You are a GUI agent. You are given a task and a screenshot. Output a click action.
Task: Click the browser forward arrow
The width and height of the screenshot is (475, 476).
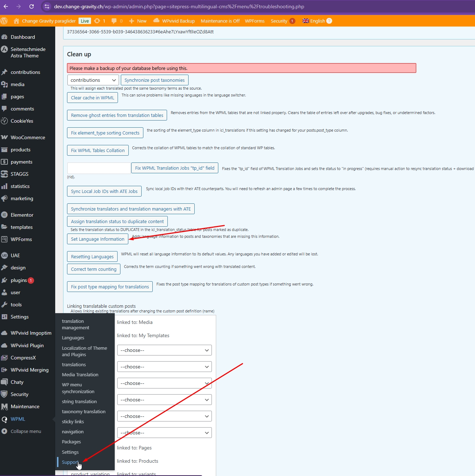pos(19,6)
